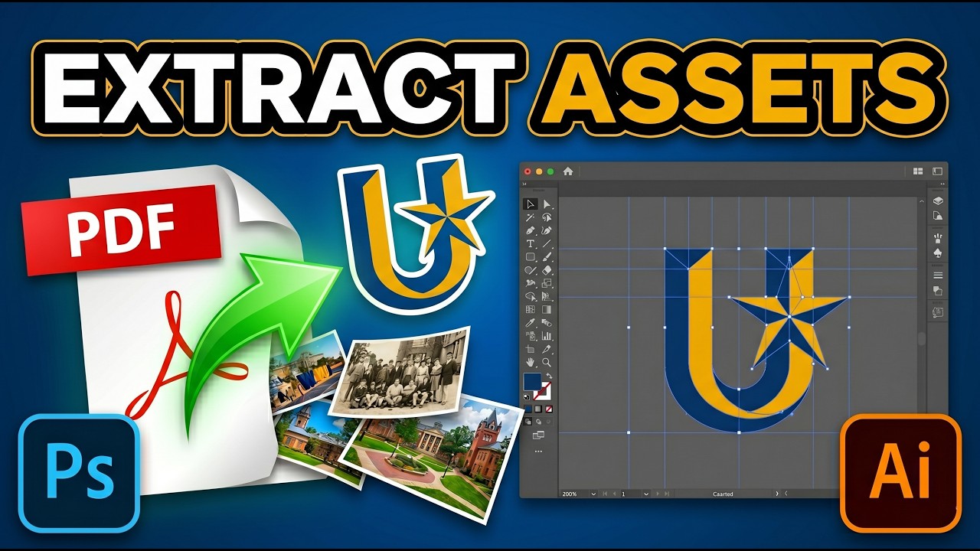Activate the Hand tool
Screen dimensions: 980x551
(530, 362)
